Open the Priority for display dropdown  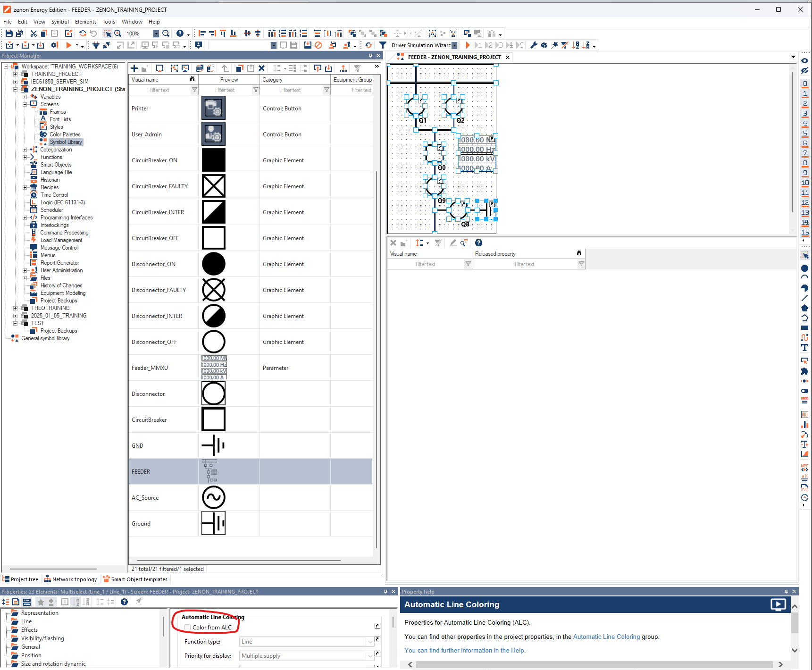coord(370,656)
